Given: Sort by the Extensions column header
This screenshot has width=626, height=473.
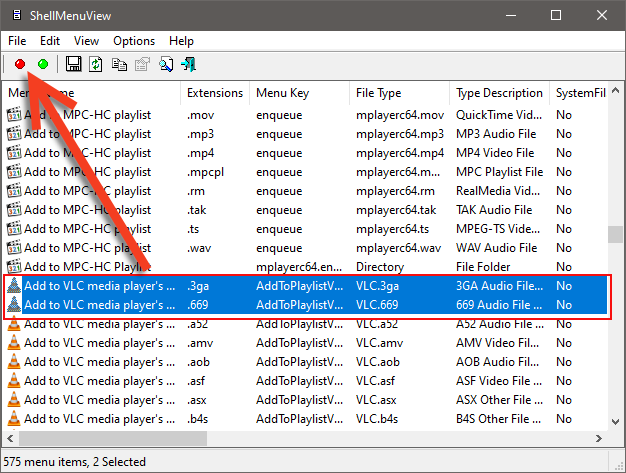Looking at the screenshot, I should point(215,93).
